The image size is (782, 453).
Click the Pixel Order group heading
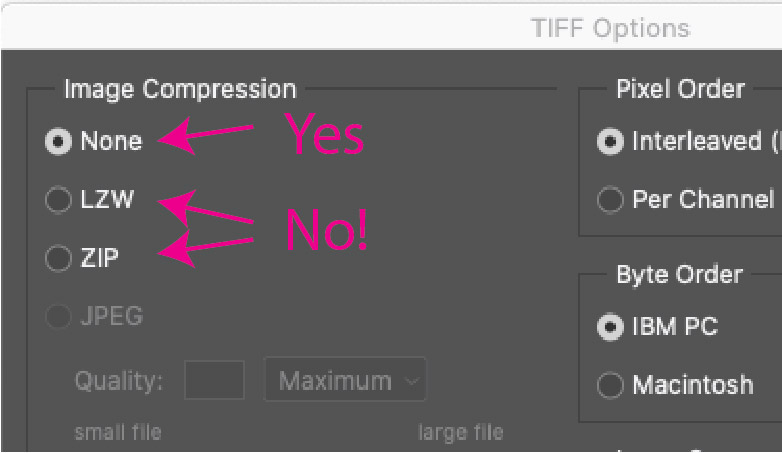point(680,89)
